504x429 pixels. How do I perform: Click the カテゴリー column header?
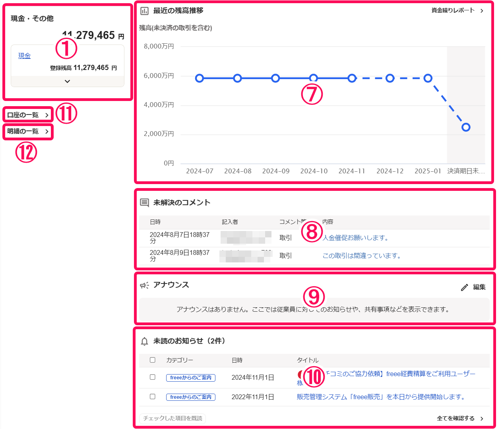click(180, 360)
